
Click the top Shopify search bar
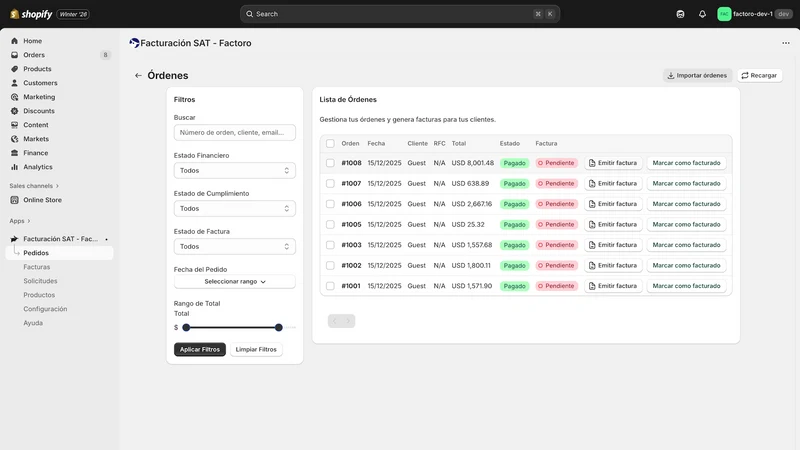pos(400,14)
